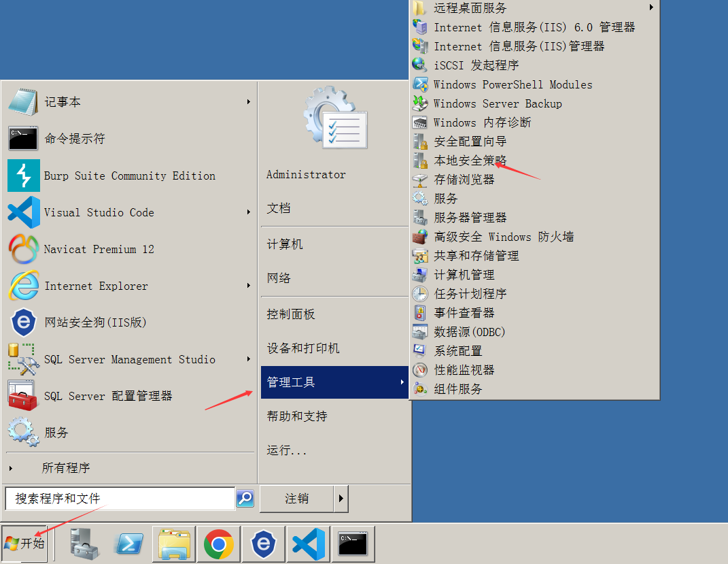Open 性能监视器
728x564 pixels.
(x=534, y=370)
